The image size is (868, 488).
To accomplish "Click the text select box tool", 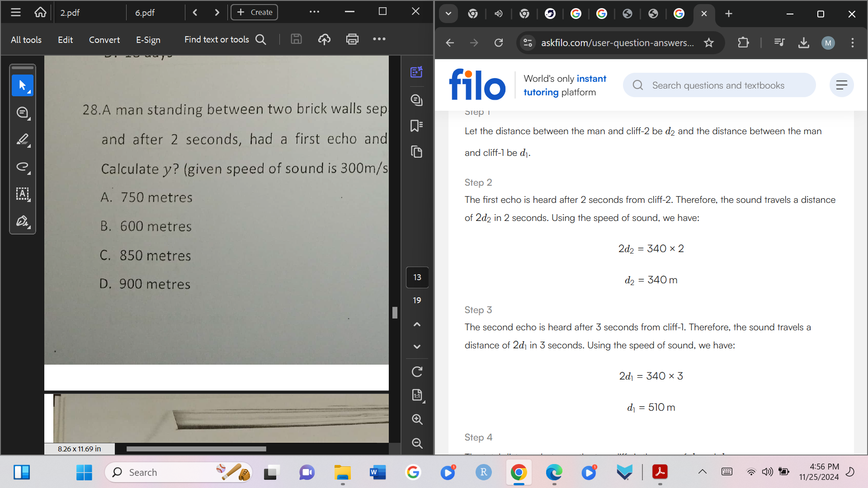I will 22,194.
